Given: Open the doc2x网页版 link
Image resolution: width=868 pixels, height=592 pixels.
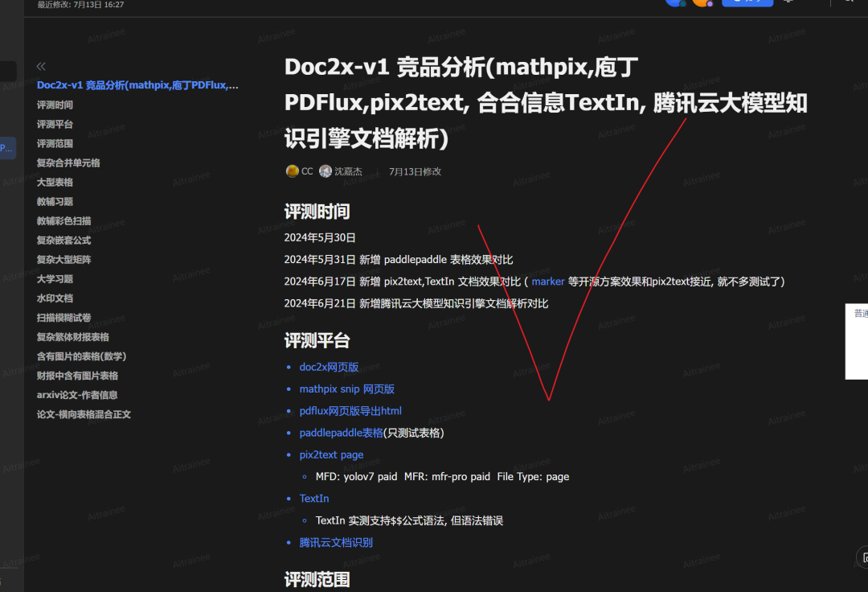Looking at the screenshot, I should point(329,367).
